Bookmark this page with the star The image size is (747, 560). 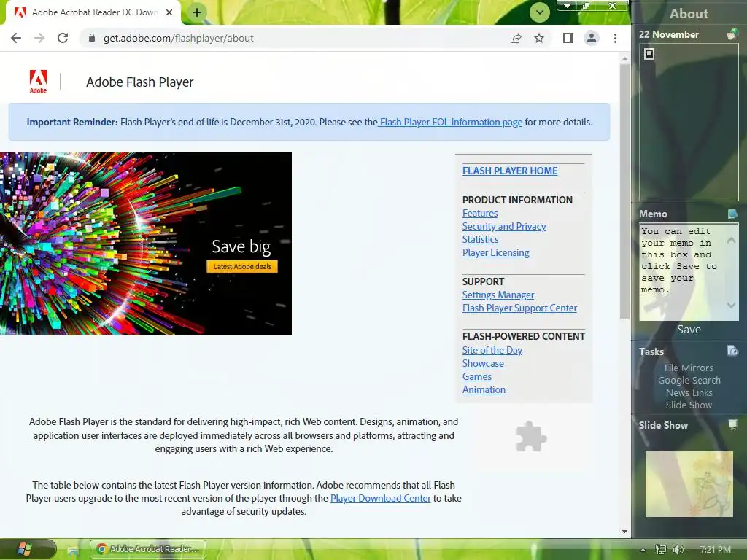point(539,38)
